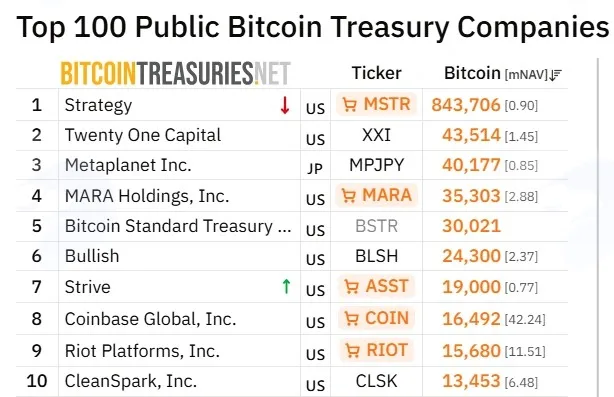Click the ASST shopping cart icon
This screenshot has width=614, height=397.
point(351,286)
